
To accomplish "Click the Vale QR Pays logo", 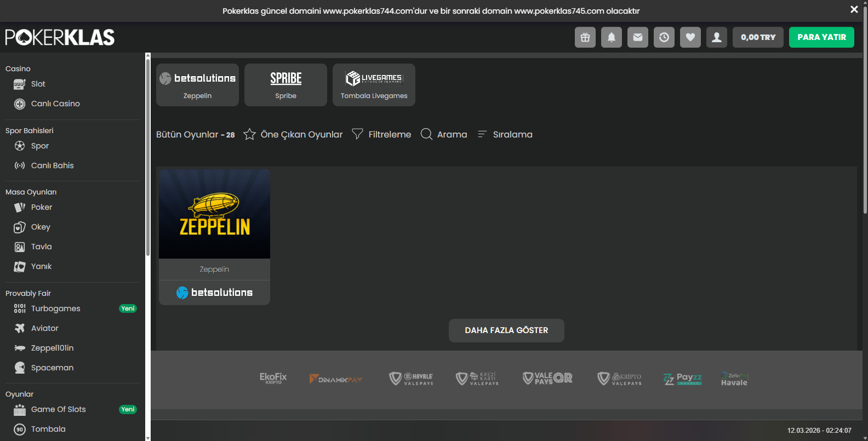I will point(547,379).
